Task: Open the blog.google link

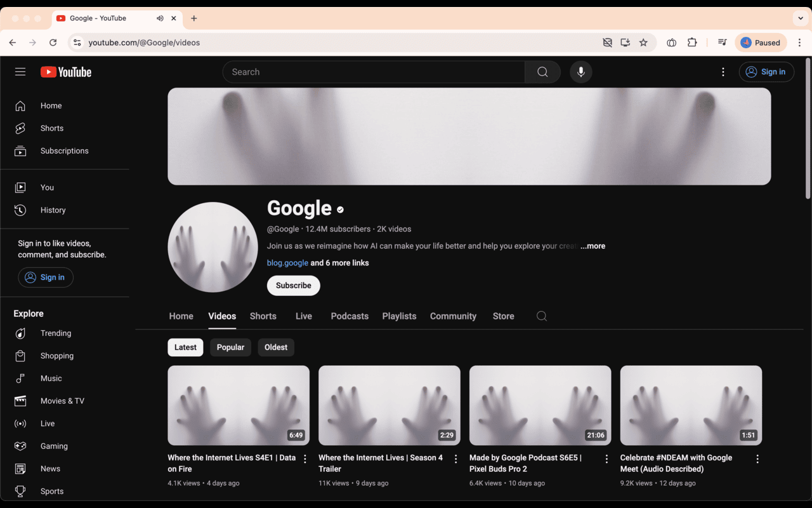Action: 287,263
